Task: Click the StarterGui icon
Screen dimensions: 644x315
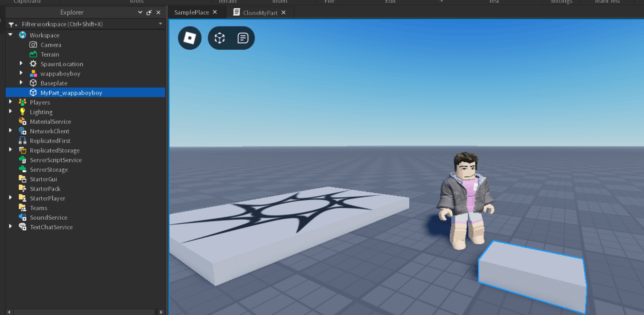Action: (x=22, y=179)
